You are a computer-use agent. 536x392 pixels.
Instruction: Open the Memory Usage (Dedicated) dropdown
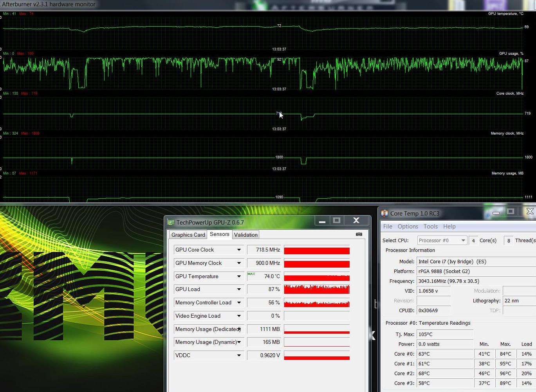(x=239, y=329)
